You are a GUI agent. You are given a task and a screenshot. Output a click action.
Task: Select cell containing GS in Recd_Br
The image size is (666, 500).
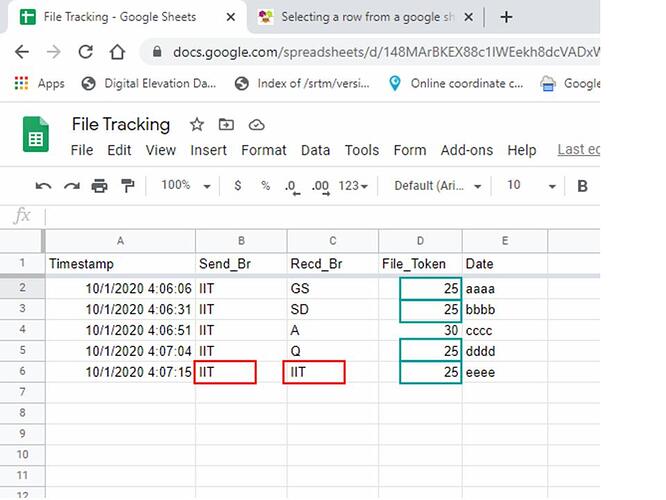[332, 288]
